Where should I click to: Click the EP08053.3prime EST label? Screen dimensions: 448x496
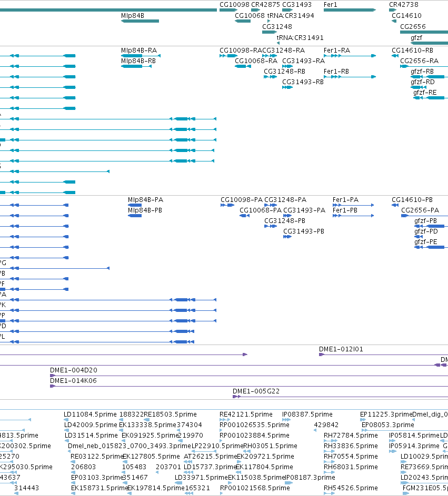point(387,424)
